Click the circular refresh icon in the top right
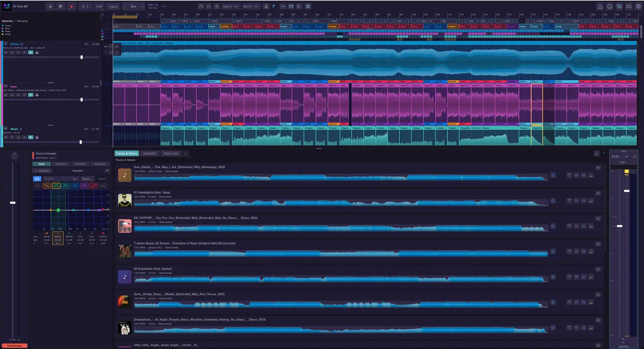Screen dimensions: 644x349 pos(610,6)
